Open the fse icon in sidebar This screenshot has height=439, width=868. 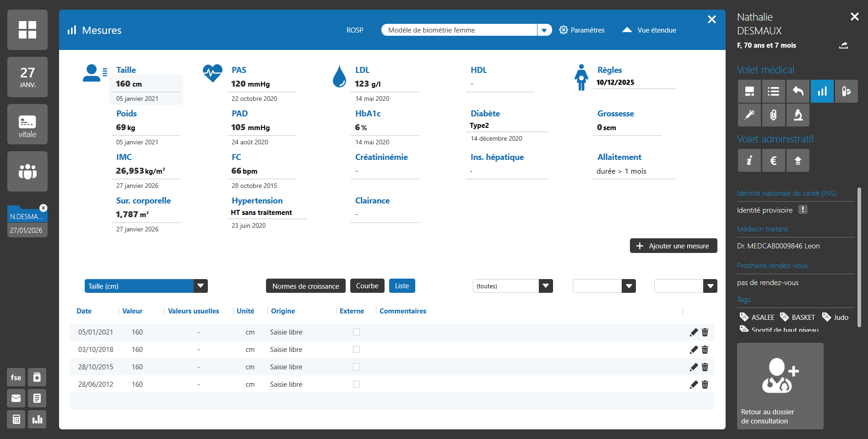(x=16, y=377)
